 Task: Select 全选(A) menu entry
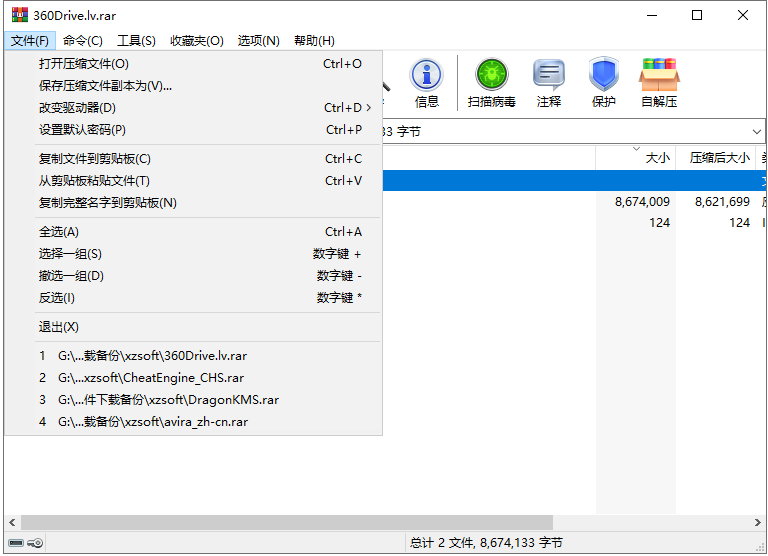click(193, 232)
